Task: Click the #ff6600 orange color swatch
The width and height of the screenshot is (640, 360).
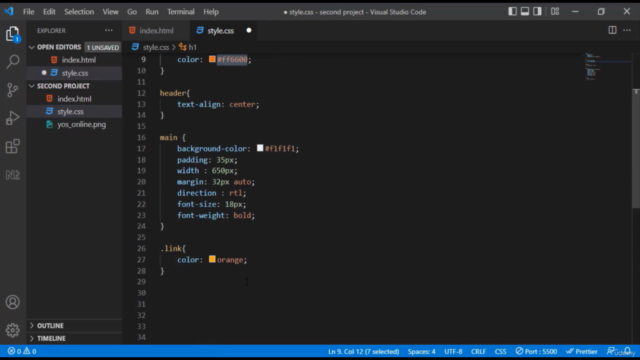Action: pyautogui.click(x=212, y=59)
